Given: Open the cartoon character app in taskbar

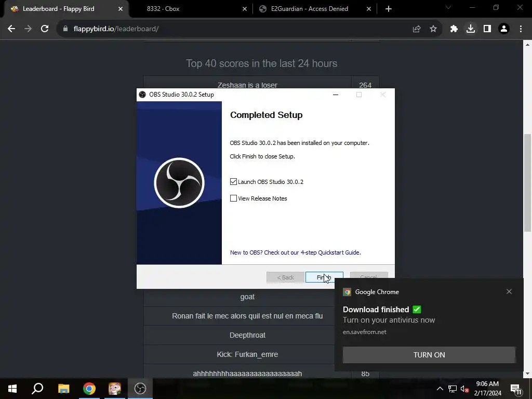Looking at the screenshot, I should point(115,389).
